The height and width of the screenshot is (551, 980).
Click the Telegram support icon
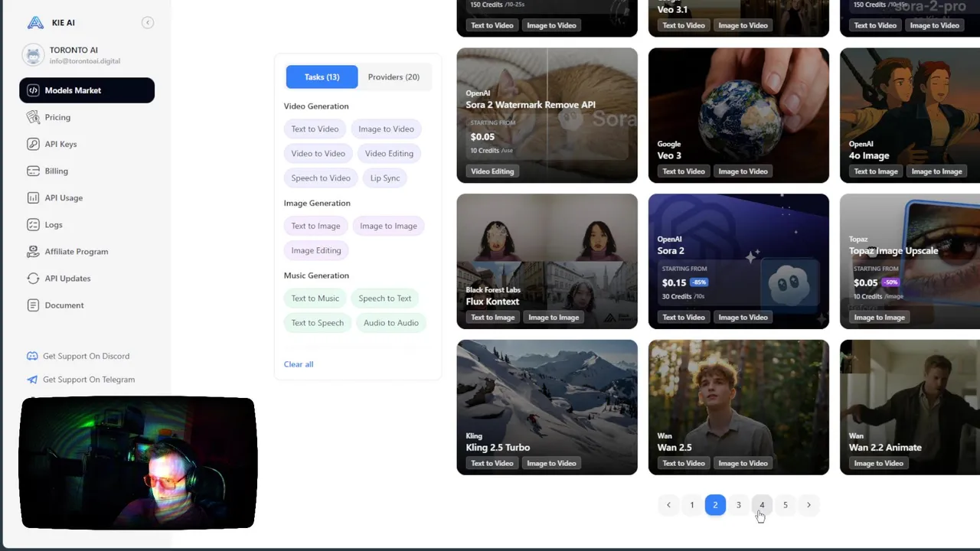[32, 380]
